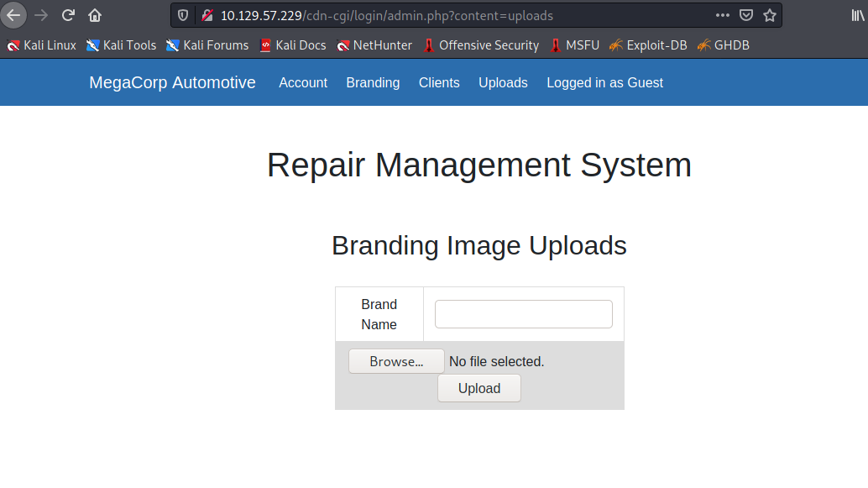Open the Branding nav item

pos(373,82)
